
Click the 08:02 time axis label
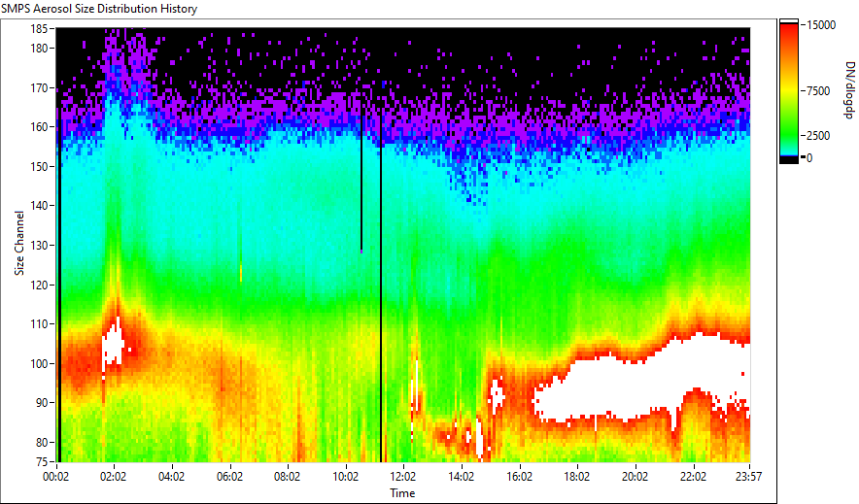(x=287, y=477)
